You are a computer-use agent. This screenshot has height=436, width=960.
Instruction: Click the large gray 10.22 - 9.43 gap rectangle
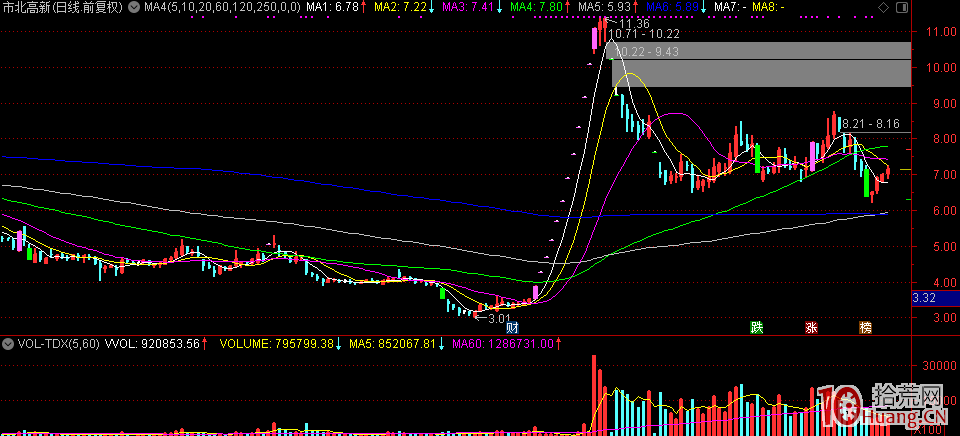762,73
